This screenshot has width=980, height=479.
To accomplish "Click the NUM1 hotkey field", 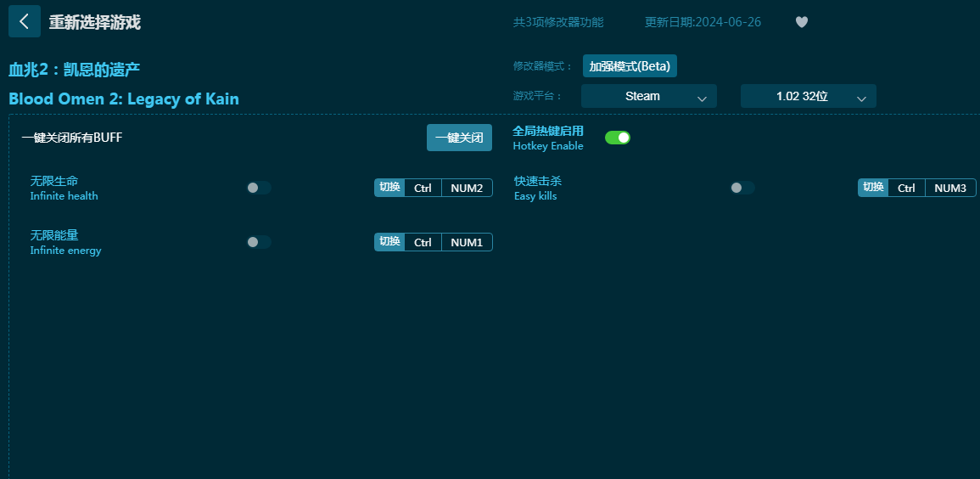I will pyautogui.click(x=467, y=242).
